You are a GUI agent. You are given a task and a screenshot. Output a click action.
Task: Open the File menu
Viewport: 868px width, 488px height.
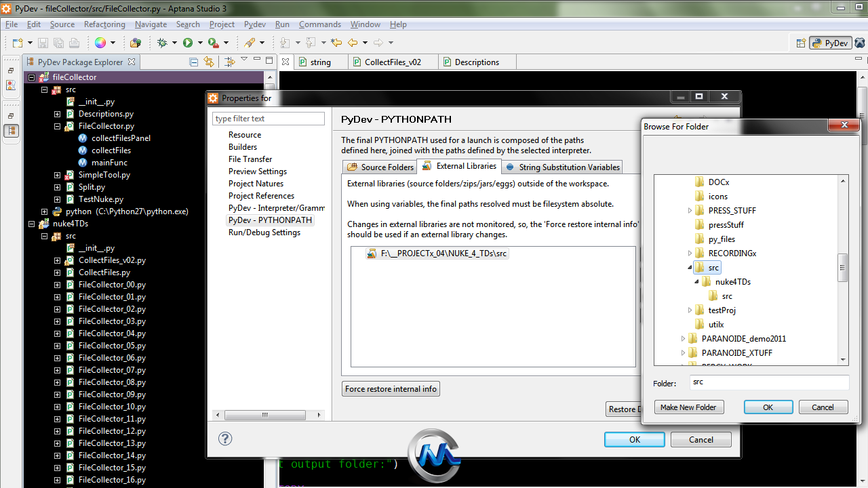click(x=12, y=24)
